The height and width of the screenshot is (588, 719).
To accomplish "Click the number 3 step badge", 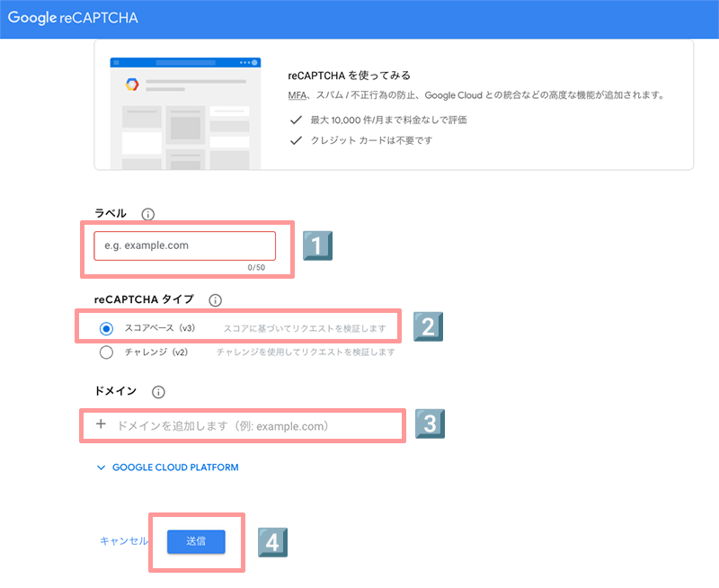I will click(x=429, y=423).
